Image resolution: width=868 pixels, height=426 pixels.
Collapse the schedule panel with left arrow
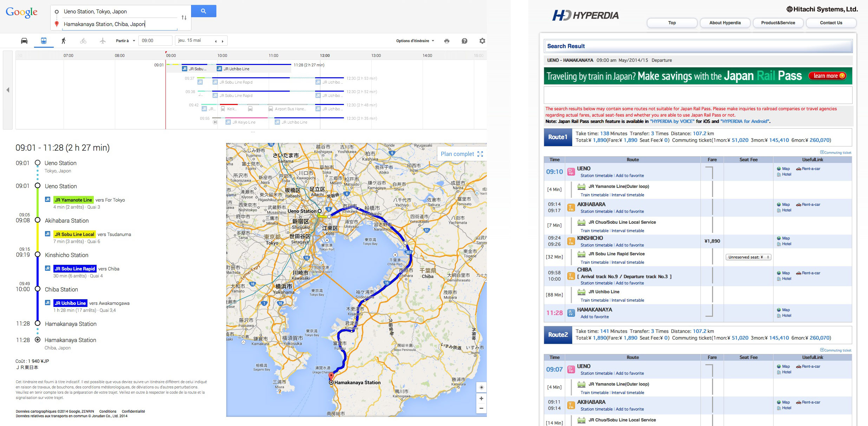coord(8,90)
